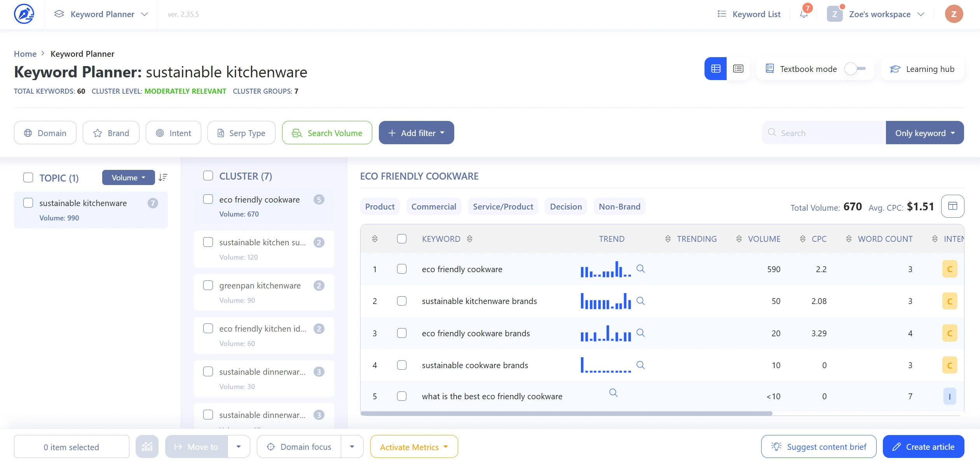The width and height of the screenshot is (980, 463).
Task: Open the Move to dropdown arrow
Action: 239,447
